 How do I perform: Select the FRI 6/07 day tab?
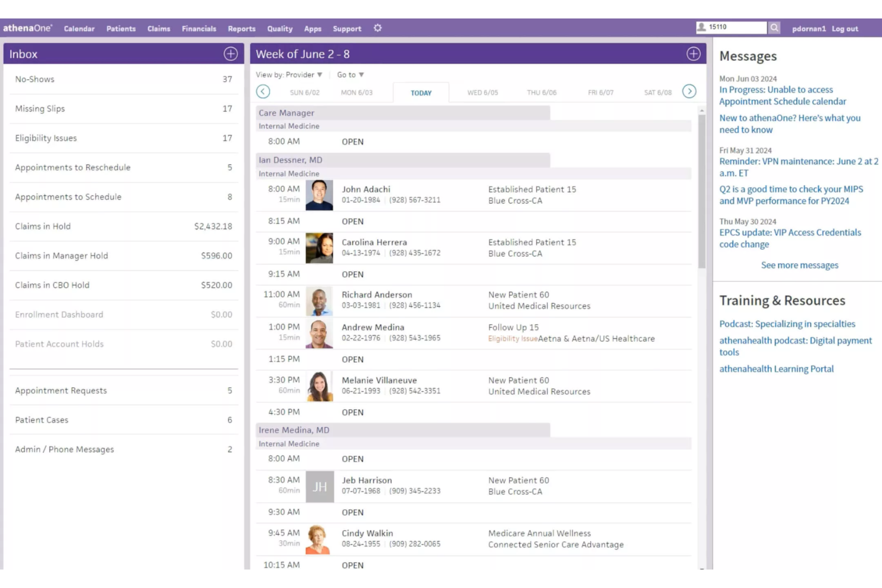tap(600, 92)
